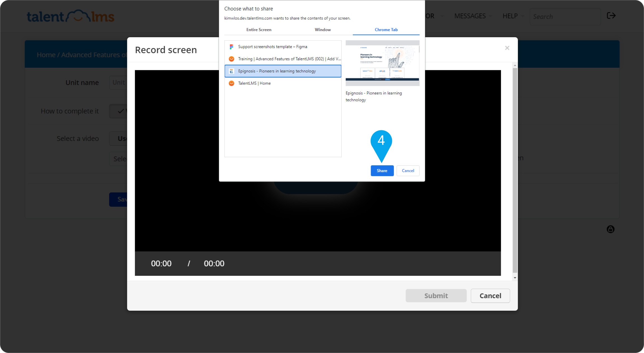Switch to the Entire Screen tab
Screen dimensions: 644x353
(x=259, y=30)
